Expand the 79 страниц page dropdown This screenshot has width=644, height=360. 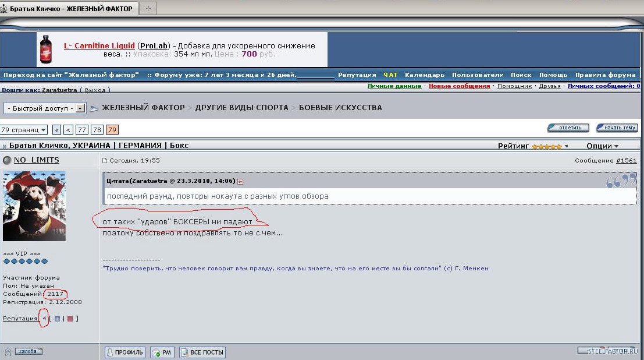click(x=24, y=129)
